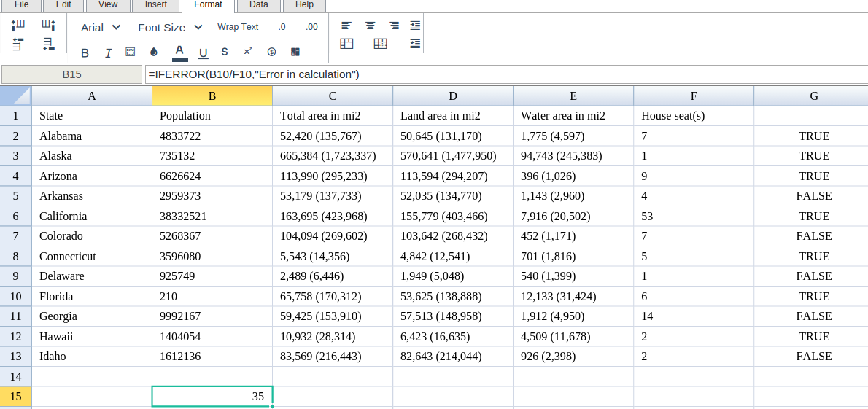This screenshot has height=409, width=868.
Task: Click the increase indent icon
Action: click(x=415, y=26)
